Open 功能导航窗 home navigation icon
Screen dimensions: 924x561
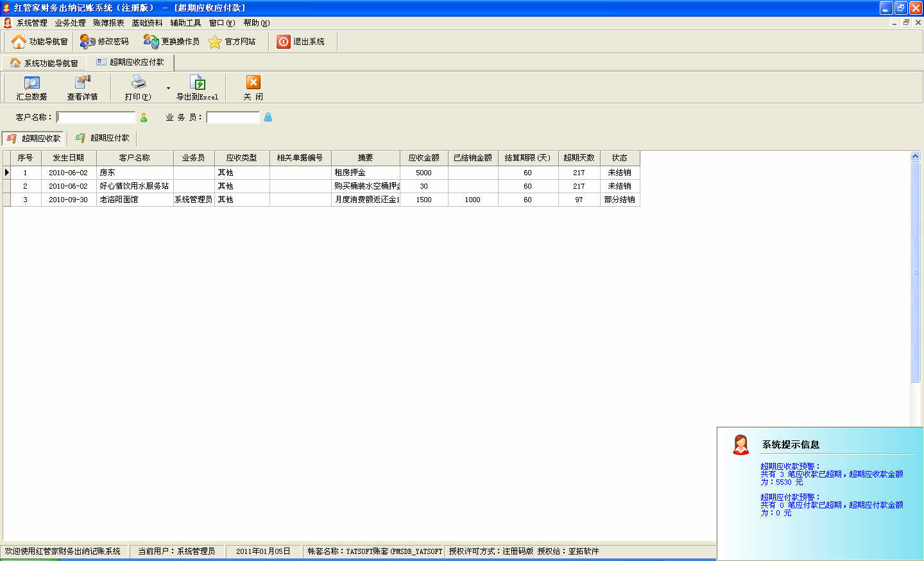click(x=19, y=42)
